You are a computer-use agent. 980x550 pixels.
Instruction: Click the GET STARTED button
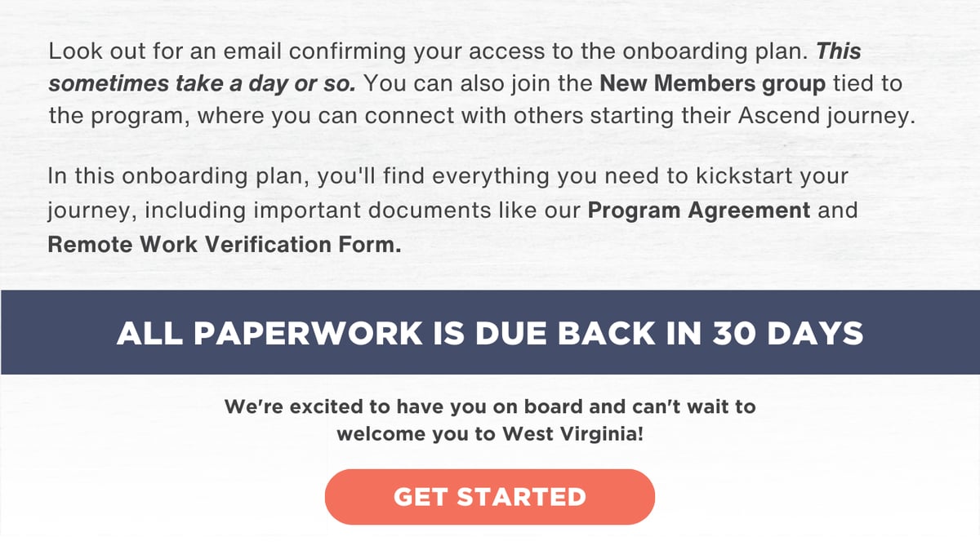490,496
